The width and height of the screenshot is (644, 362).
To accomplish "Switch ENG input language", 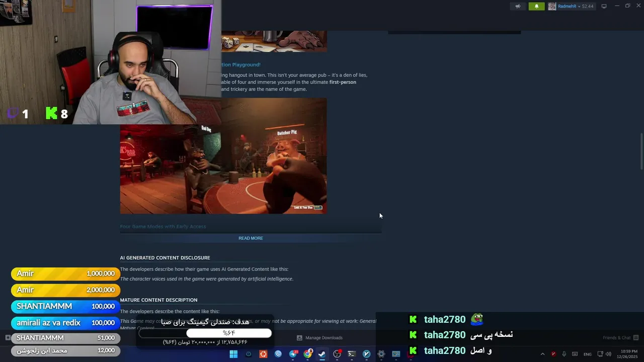I will pos(588,354).
